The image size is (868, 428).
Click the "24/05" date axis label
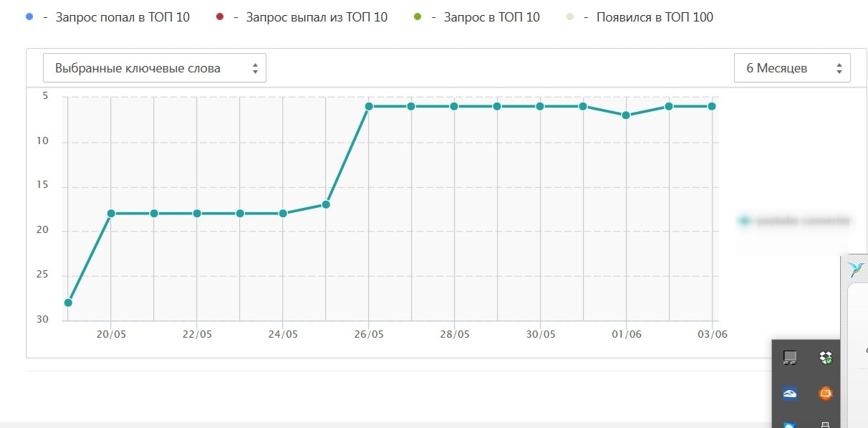click(x=283, y=334)
